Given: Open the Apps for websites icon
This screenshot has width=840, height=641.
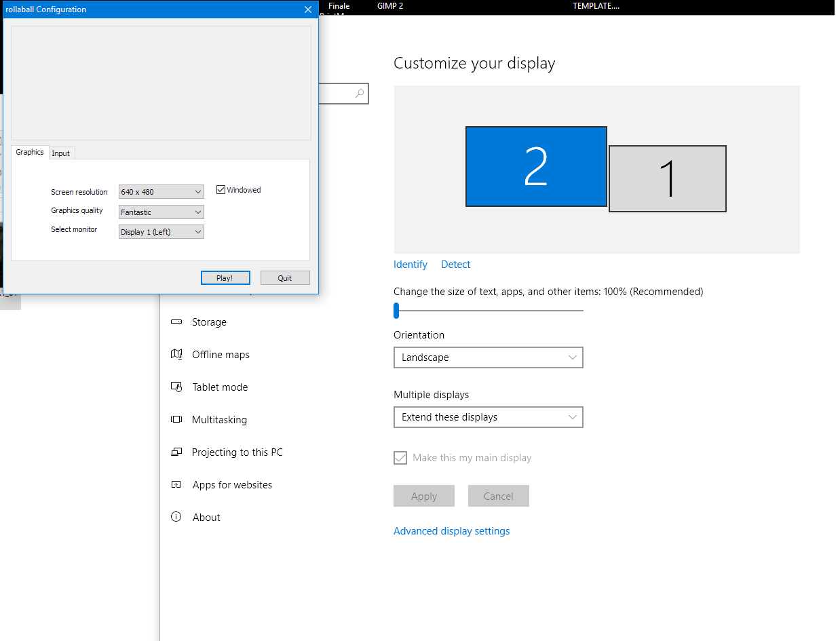Looking at the screenshot, I should tap(177, 484).
